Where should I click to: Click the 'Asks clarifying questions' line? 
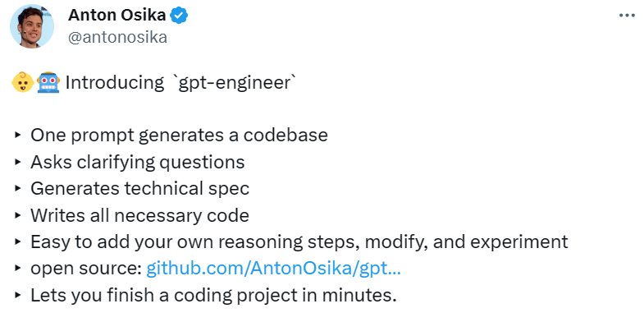coord(138,162)
